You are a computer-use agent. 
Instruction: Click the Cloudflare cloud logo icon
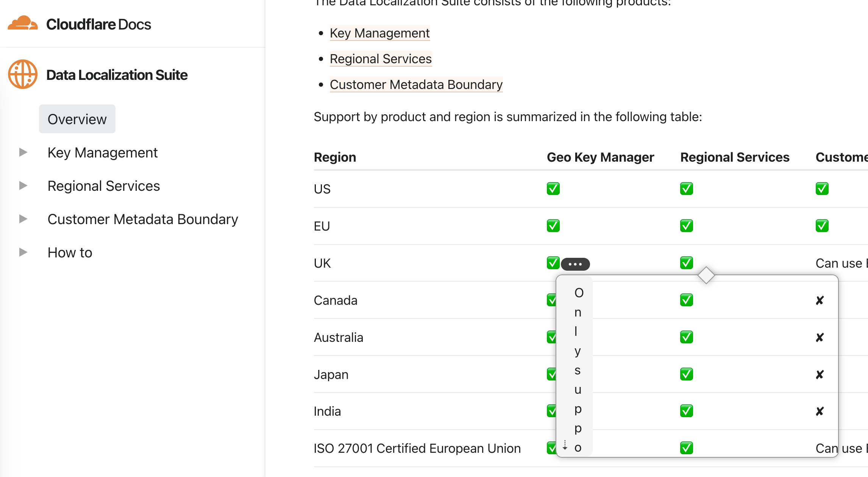point(23,23)
